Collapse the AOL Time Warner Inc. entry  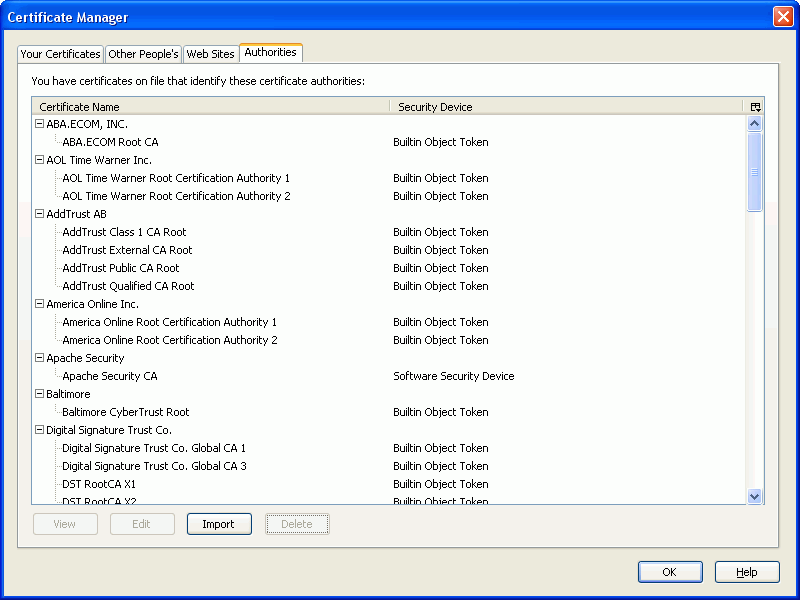point(39,160)
